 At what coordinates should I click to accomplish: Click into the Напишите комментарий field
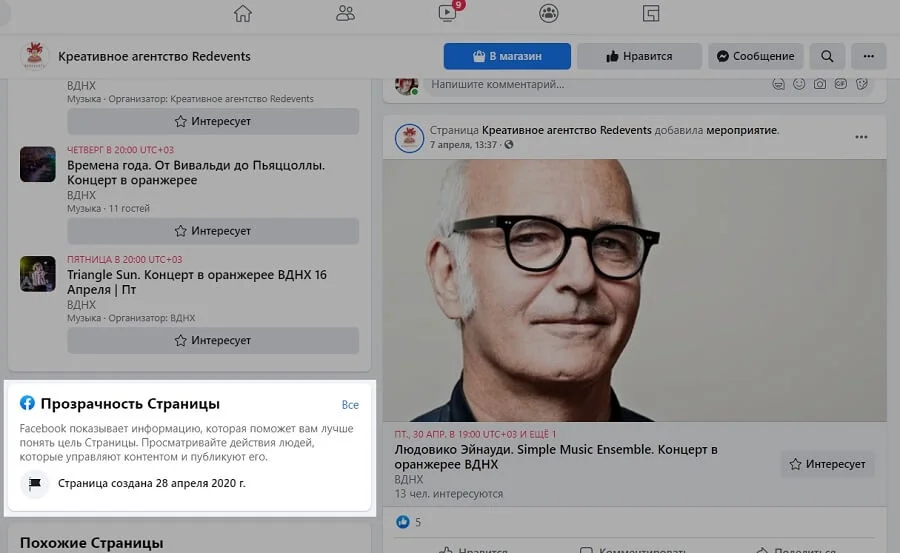coord(590,85)
